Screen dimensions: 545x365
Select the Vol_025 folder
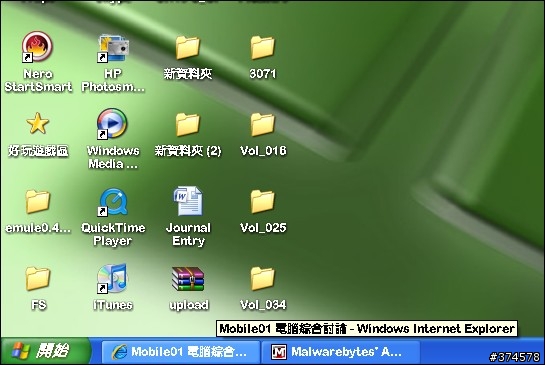click(263, 202)
